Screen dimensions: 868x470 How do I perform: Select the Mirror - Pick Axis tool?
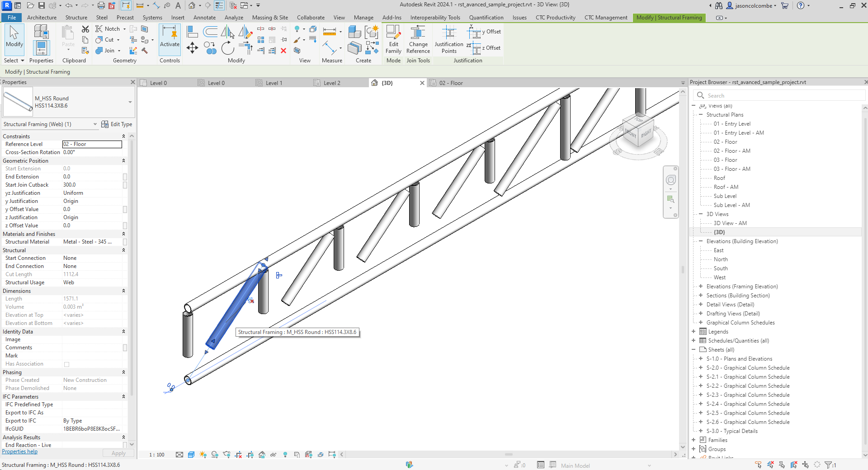coord(226,33)
